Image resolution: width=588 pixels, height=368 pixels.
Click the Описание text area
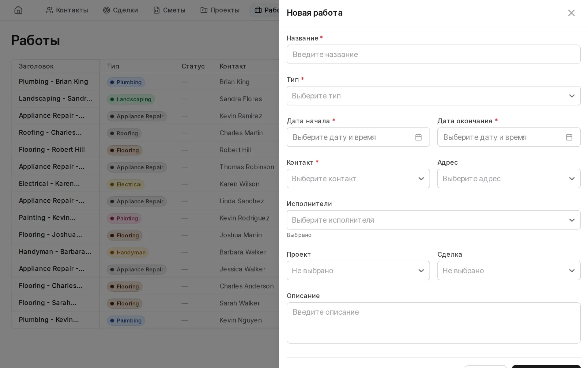click(433, 323)
